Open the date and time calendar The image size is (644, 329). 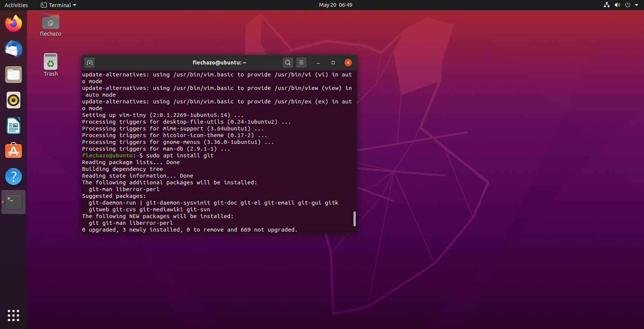(x=335, y=5)
